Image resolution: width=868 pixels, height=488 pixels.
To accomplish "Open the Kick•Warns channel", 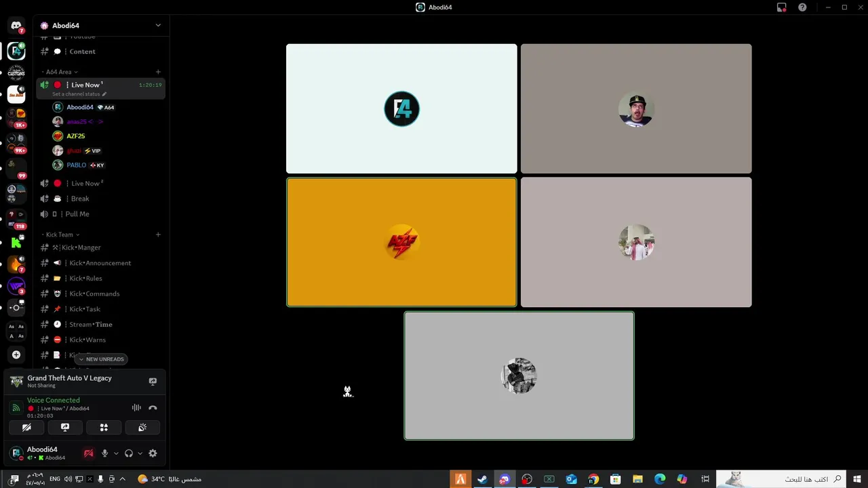I will pyautogui.click(x=101, y=340).
